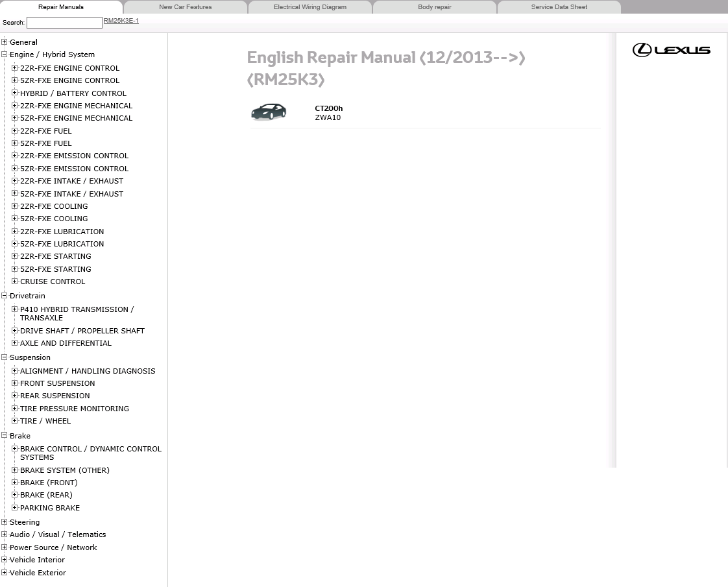
Task: Expand 2ZR-FXE INTAKE / EXHAUST section
Action: coord(14,181)
